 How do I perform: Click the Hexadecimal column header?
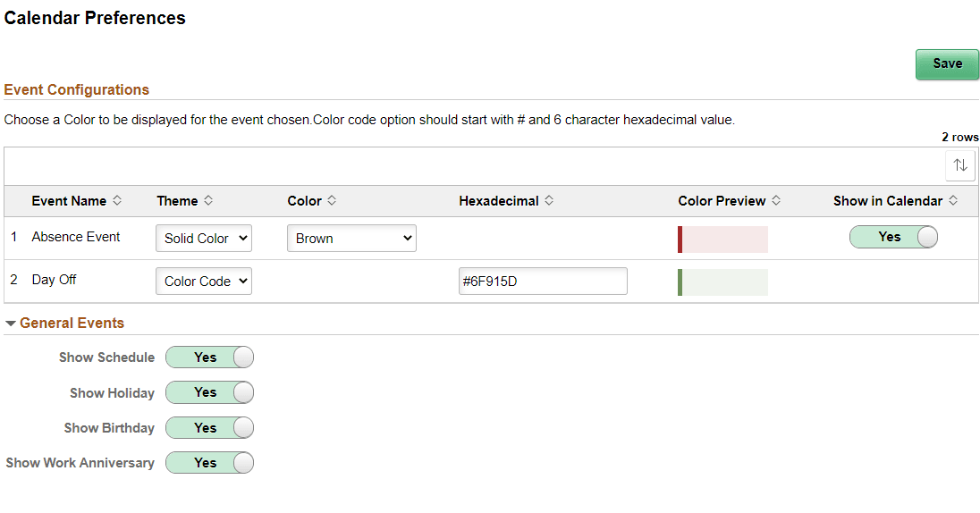point(499,201)
